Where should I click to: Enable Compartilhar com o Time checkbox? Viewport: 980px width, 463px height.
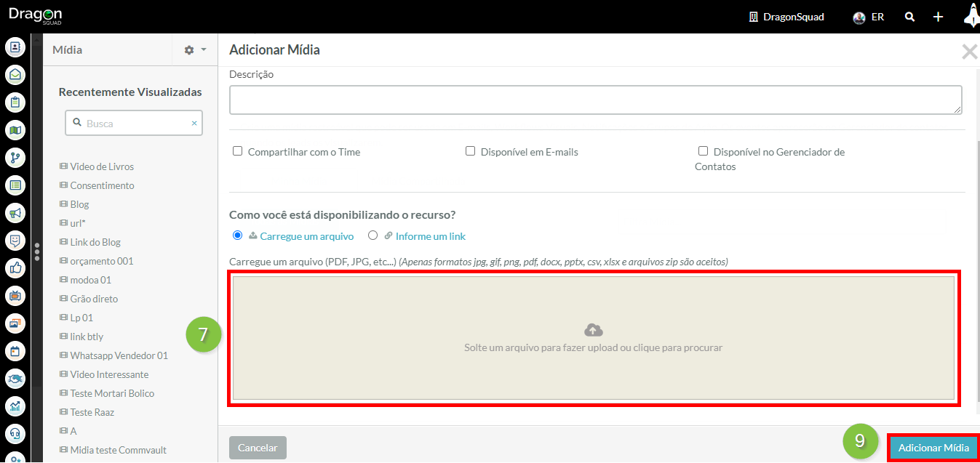pyautogui.click(x=237, y=151)
